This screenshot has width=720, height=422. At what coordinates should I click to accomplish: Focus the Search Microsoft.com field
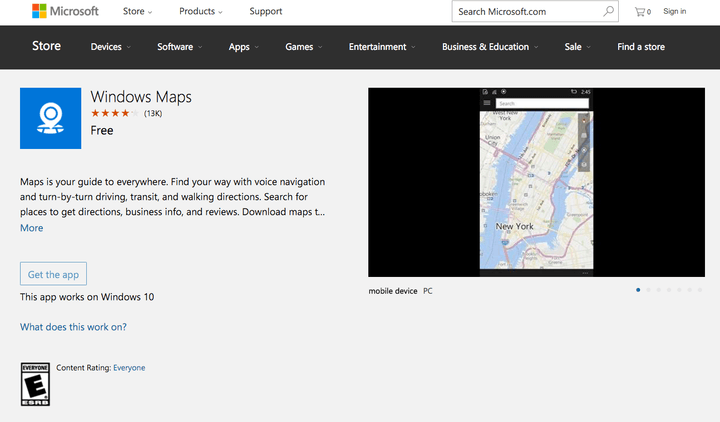(x=535, y=11)
